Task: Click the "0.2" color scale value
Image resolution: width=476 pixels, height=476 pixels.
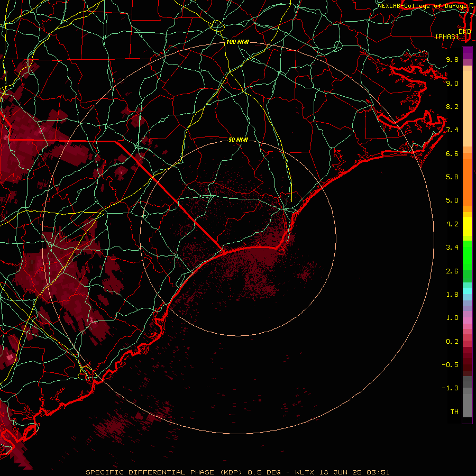Action: coord(452,342)
